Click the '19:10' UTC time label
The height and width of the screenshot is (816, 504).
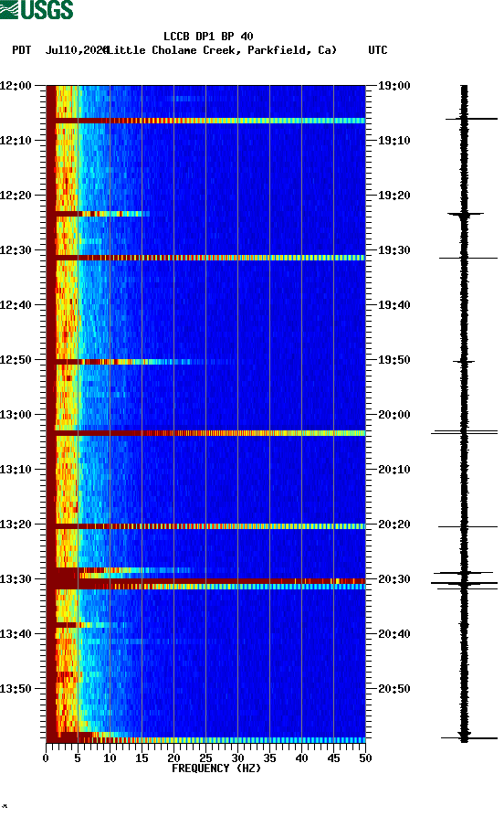pos(394,141)
